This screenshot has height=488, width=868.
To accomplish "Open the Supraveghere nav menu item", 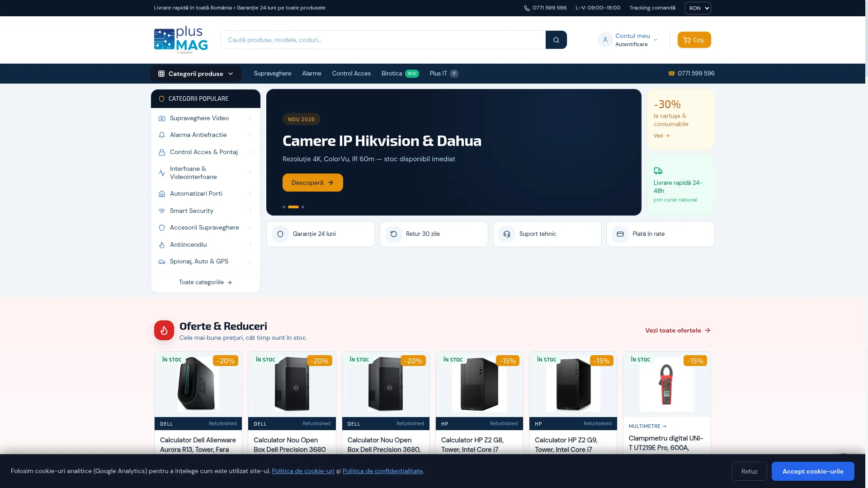I will pos(273,73).
